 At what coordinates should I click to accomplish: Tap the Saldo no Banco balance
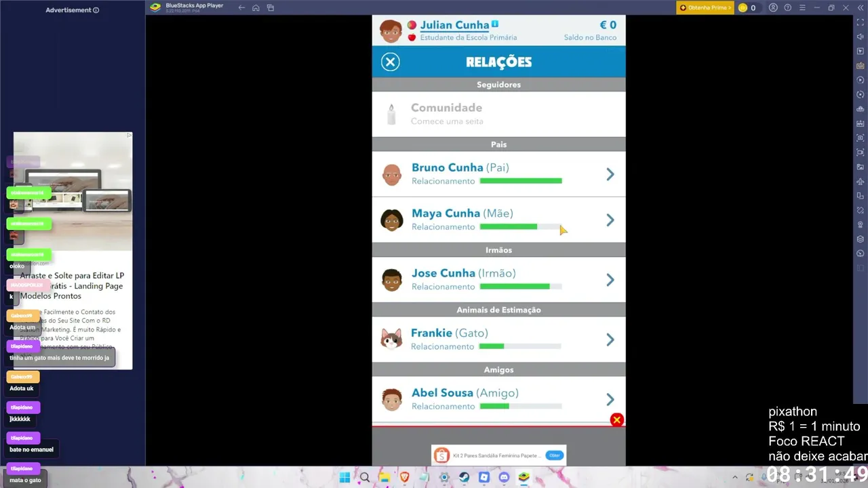(x=590, y=30)
